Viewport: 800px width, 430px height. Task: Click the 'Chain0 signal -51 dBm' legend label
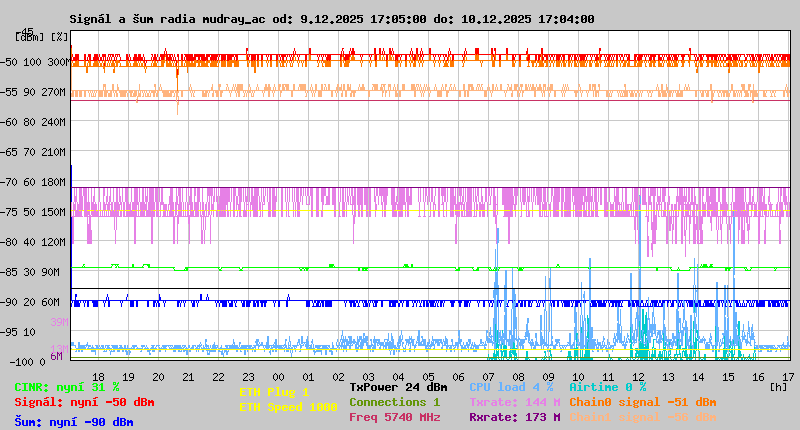[642, 402]
